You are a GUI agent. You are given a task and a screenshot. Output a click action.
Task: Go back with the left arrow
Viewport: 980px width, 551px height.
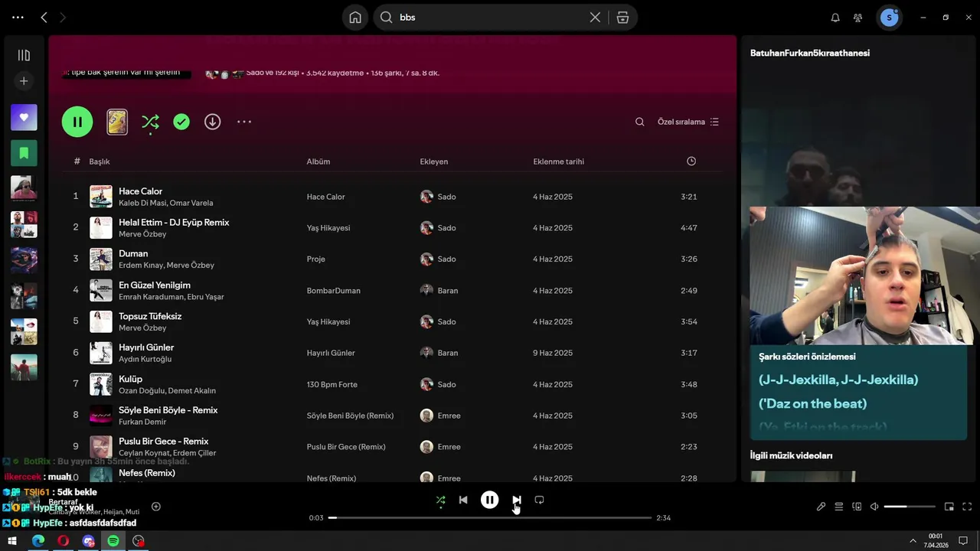tap(44, 17)
